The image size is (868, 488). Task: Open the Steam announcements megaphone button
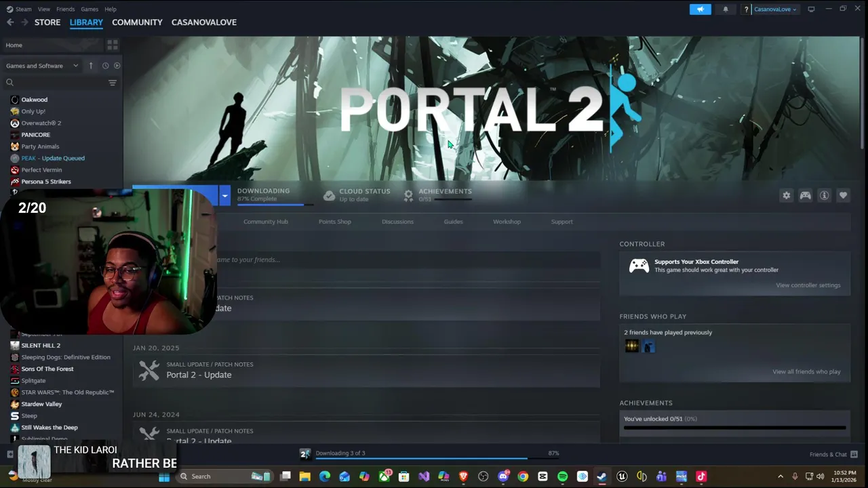click(701, 9)
